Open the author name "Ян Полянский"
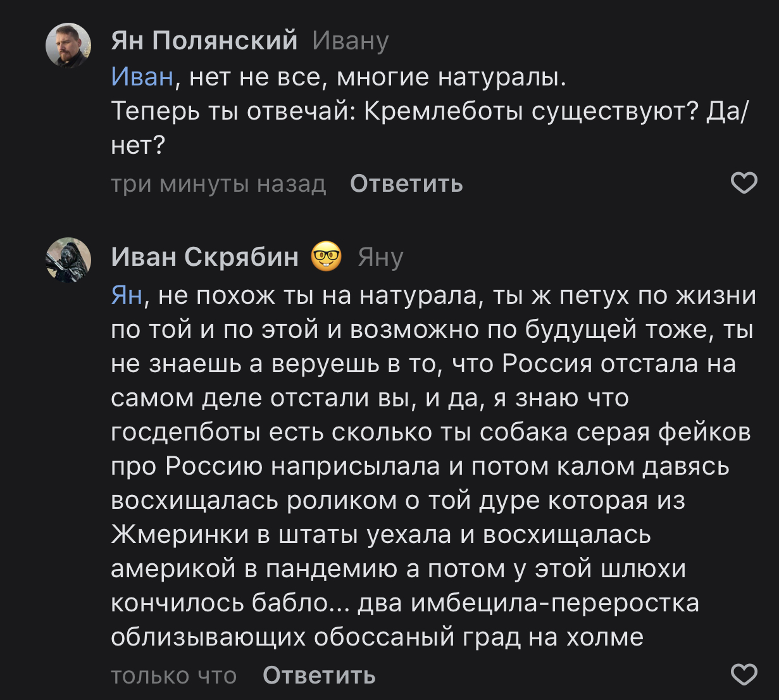 204,41
